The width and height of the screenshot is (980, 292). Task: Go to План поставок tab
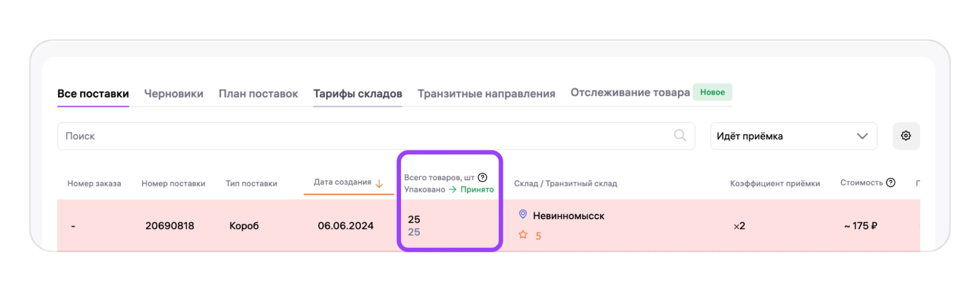click(258, 94)
